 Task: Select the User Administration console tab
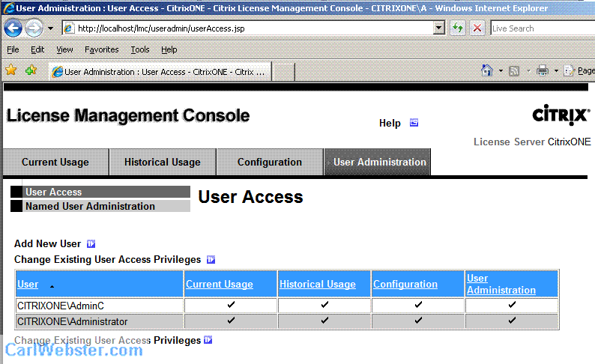[x=378, y=162]
